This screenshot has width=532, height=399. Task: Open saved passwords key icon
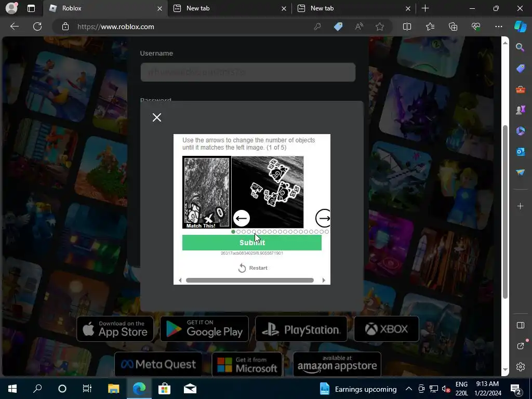click(x=317, y=26)
